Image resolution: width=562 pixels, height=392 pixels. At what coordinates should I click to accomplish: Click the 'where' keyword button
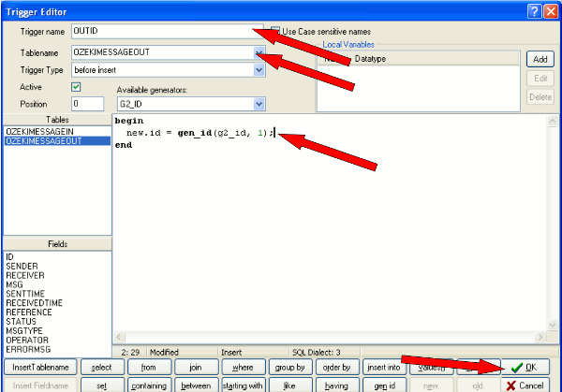244,368
